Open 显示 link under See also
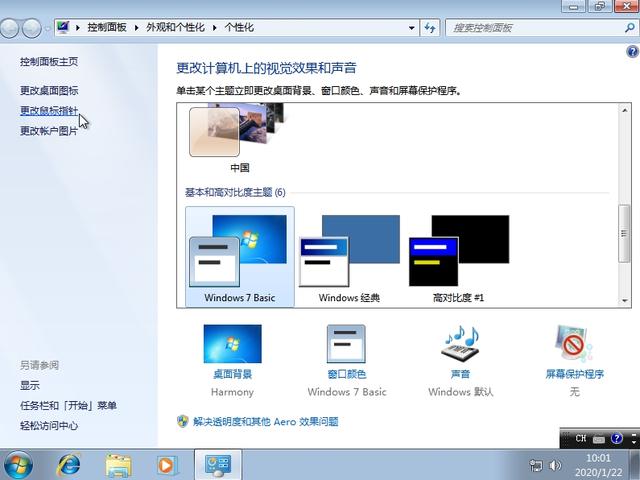 coord(30,385)
